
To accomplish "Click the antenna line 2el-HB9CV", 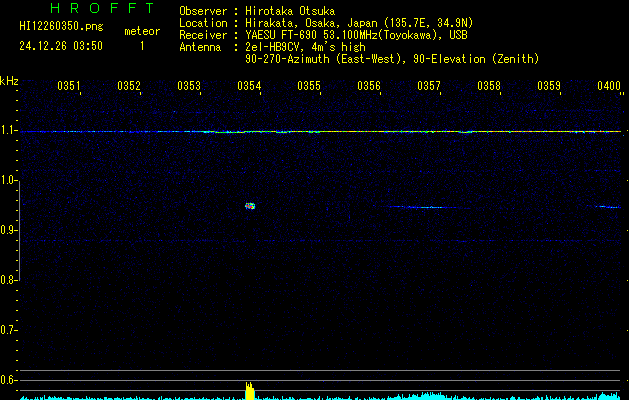I will (x=305, y=47).
